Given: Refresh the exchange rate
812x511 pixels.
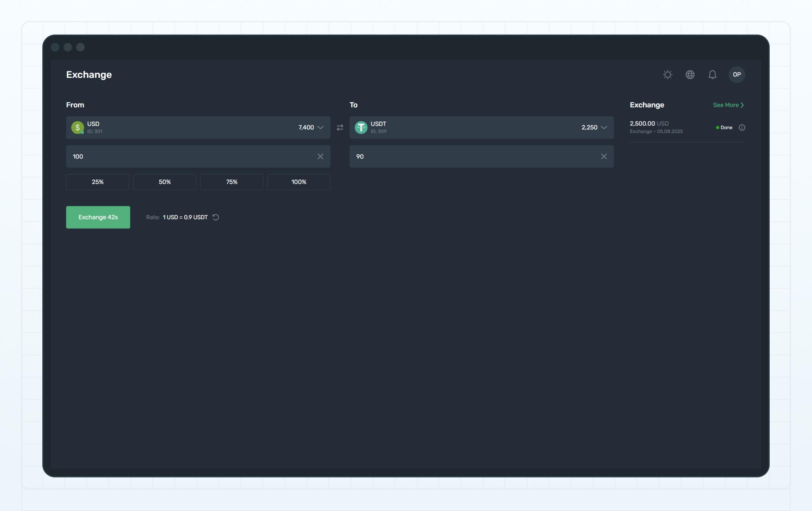Looking at the screenshot, I should pos(216,217).
